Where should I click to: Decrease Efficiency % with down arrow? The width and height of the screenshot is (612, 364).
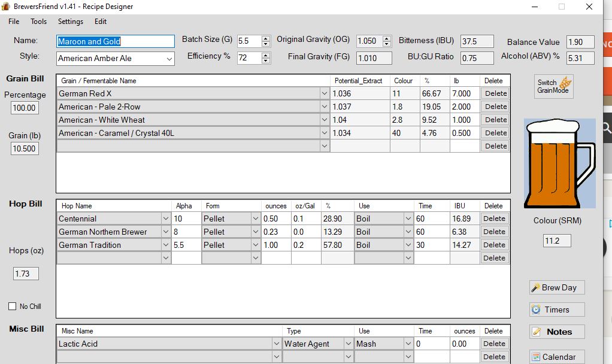pos(266,61)
